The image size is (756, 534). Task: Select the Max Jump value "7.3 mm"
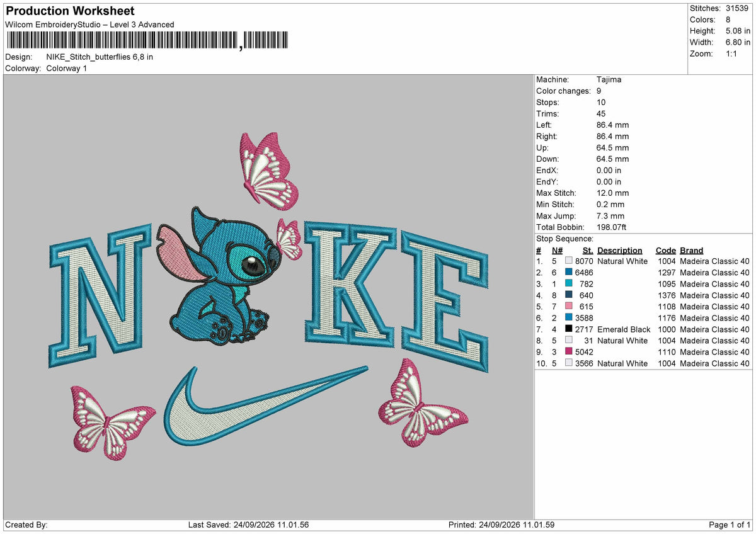pyautogui.click(x=610, y=215)
